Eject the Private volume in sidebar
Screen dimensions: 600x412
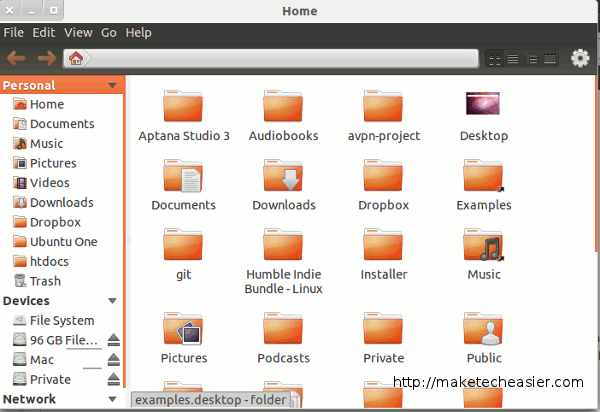[x=113, y=380]
